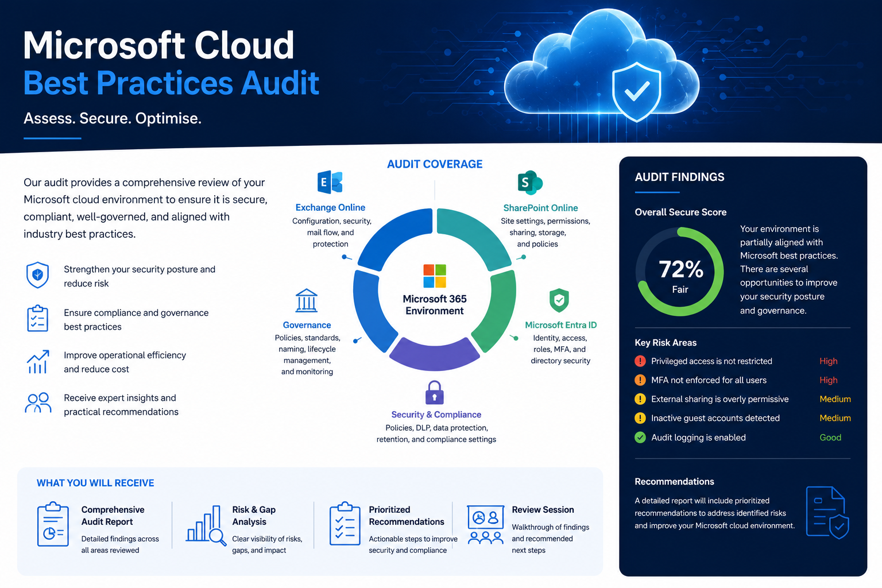
Task: Click 'Audit logging is enabled' text
Action: click(698, 438)
